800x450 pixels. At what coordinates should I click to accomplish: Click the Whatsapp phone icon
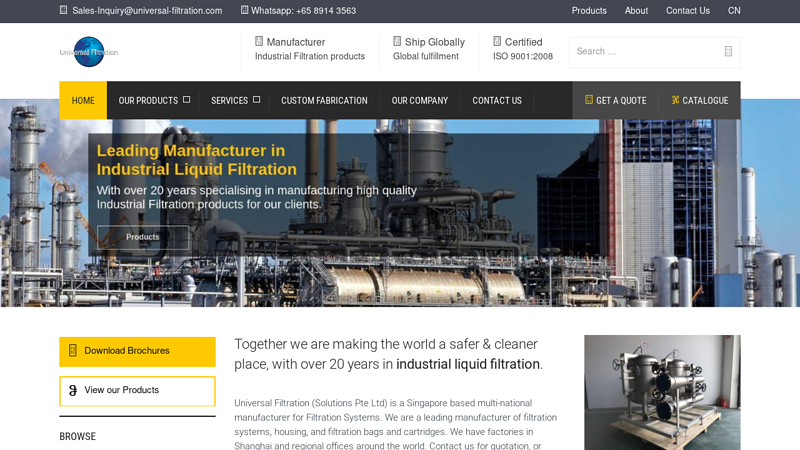244,10
